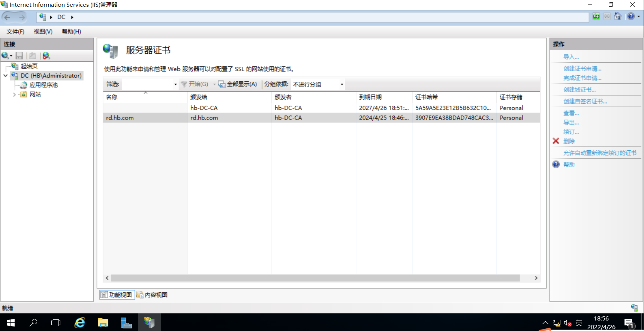Launch Internet Explorer from the taskbar
Viewport: 644px width, 331px height.
[80, 322]
